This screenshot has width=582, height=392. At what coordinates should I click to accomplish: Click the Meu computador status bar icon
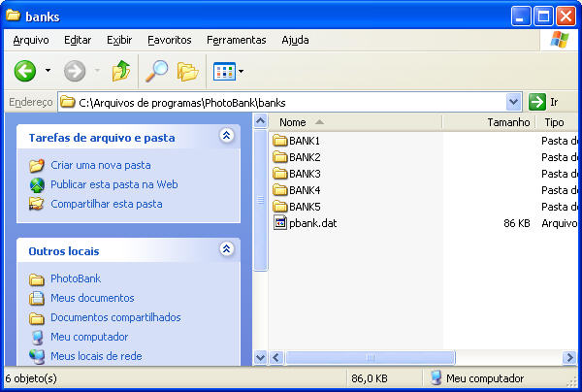click(x=436, y=377)
